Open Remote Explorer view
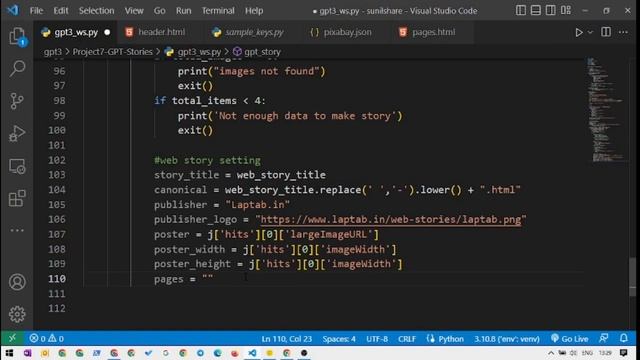The image size is (640, 360). click(17, 166)
